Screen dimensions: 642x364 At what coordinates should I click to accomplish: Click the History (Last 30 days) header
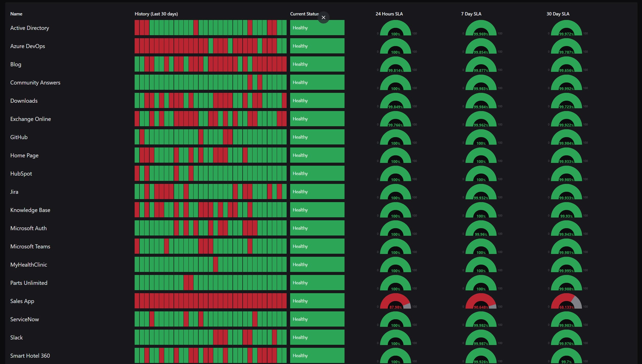[x=156, y=14]
